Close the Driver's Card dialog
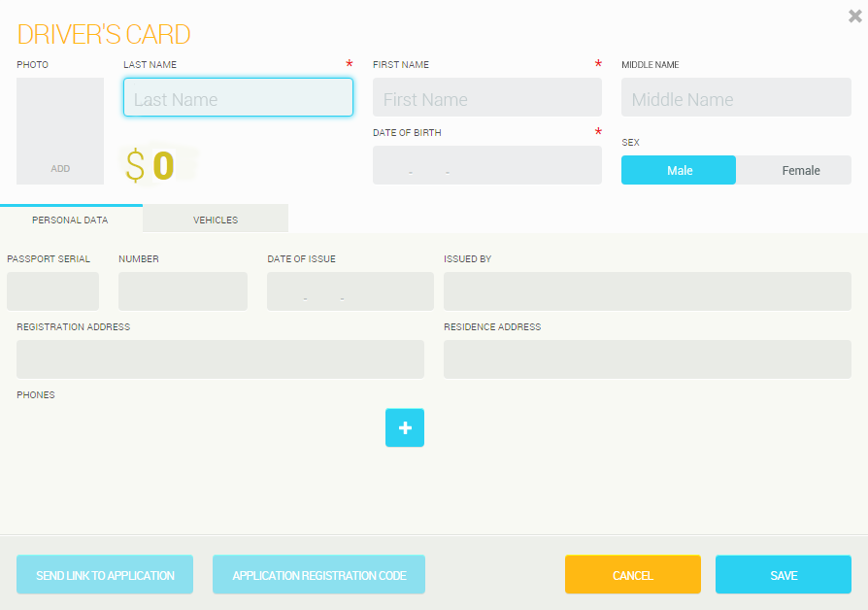Viewport: 868px width, 610px height. point(854,16)
